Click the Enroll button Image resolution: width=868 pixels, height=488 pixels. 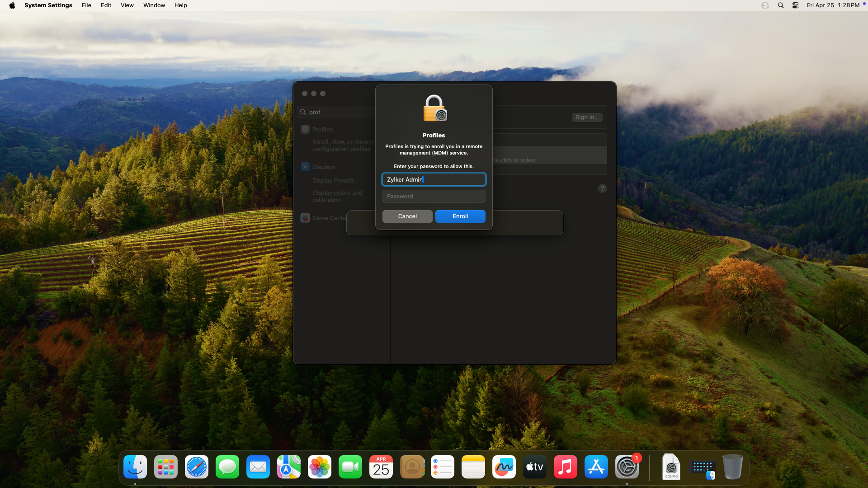pos(460,216)
